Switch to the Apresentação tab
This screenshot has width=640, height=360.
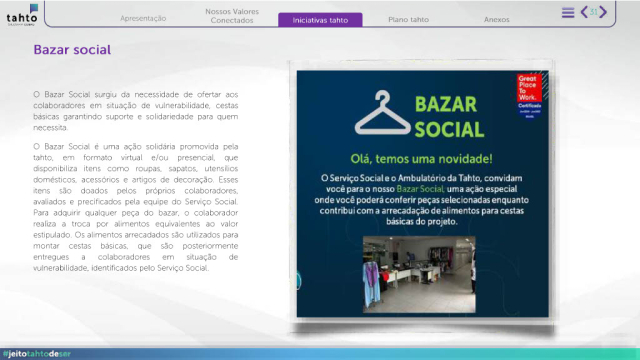coord(143,18)
